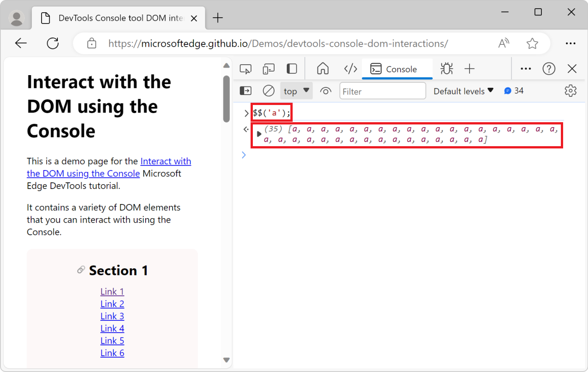Open DevTools settings gear

[x=570, y=91]
